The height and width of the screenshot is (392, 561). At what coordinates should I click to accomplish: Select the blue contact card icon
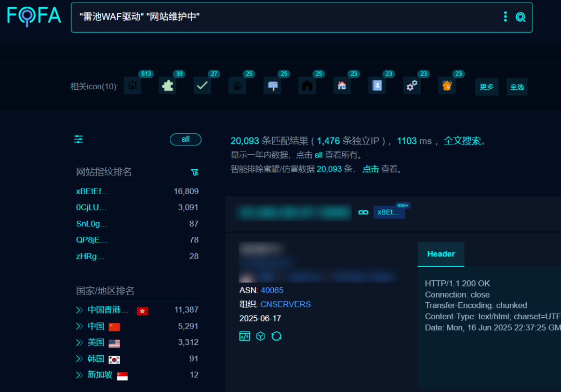(x=377, y=86)
